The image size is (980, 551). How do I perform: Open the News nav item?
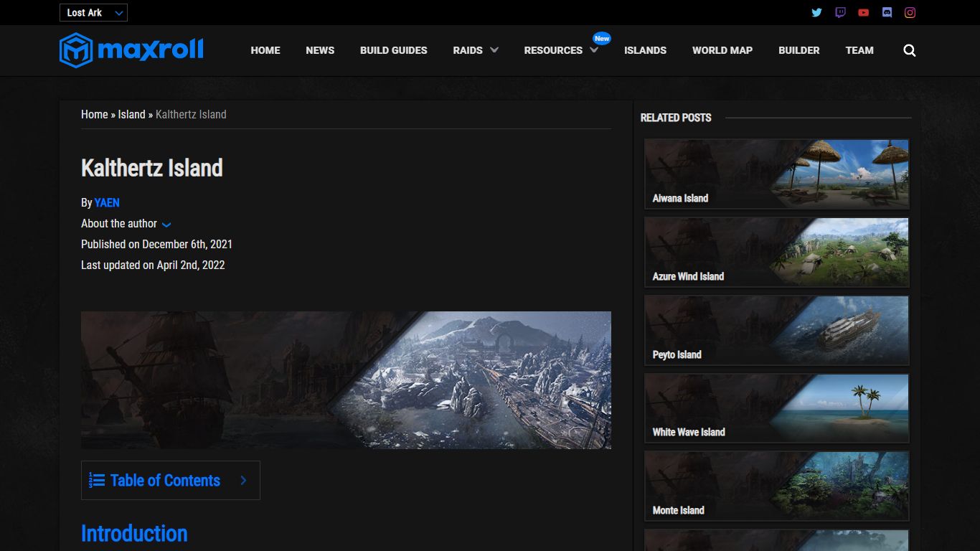point(320,50)
